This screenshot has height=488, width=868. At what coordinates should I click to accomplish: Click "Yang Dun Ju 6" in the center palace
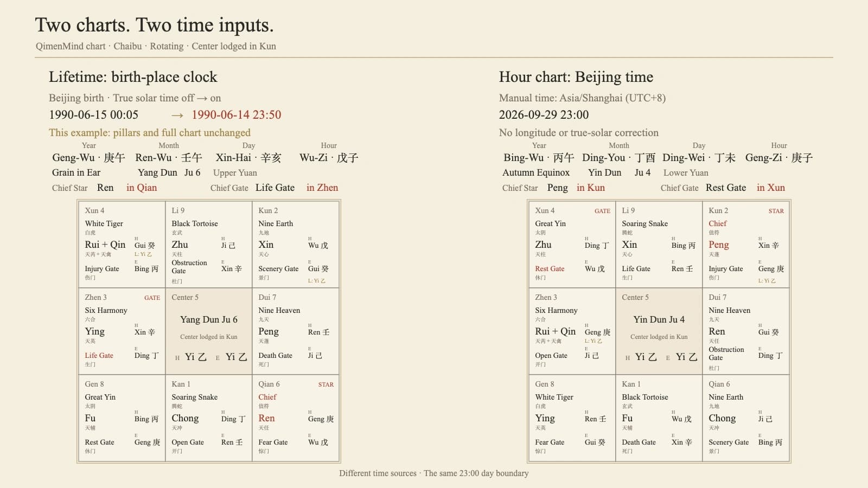[x=209, y=319]
